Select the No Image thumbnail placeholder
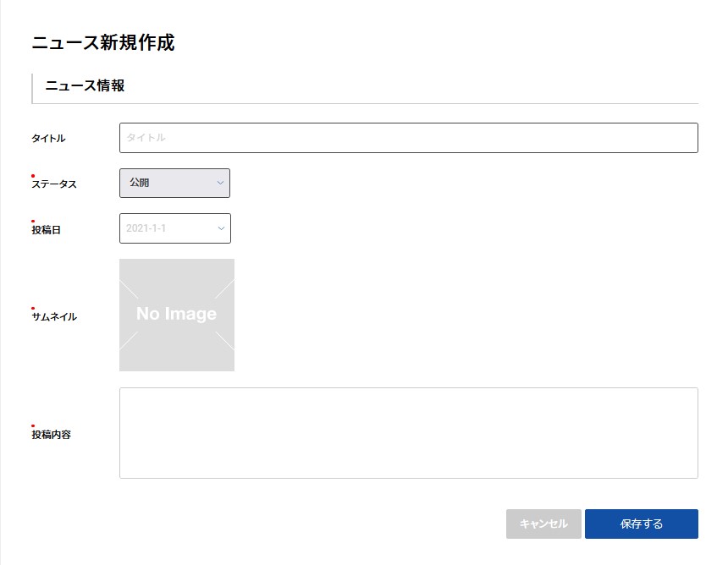The width and height of the screenshot is (728, 565). click(177, 315)
